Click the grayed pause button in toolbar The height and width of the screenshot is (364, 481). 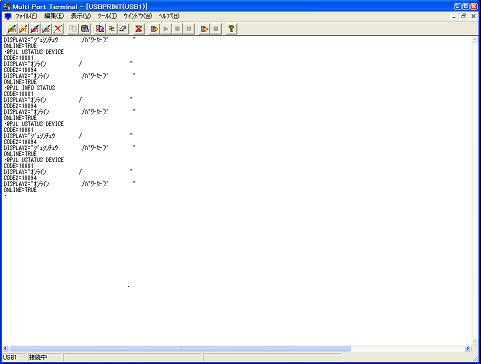(x=189, y=29)
